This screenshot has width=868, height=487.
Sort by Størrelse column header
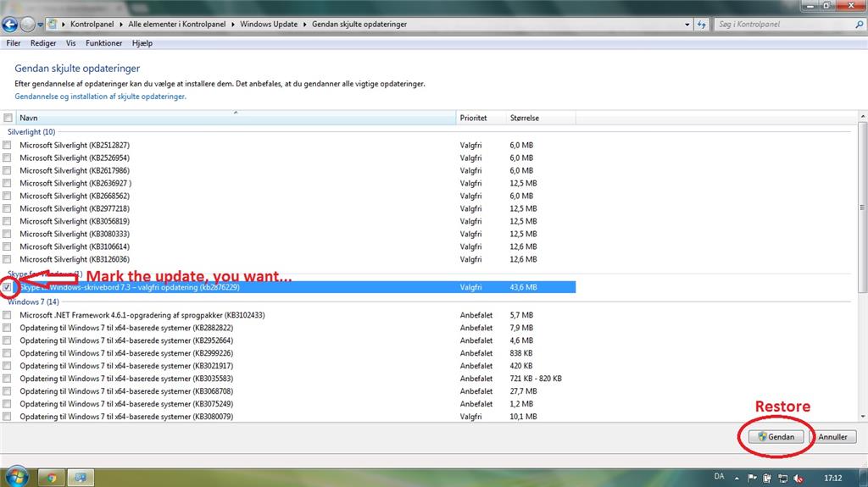[540, 118]
